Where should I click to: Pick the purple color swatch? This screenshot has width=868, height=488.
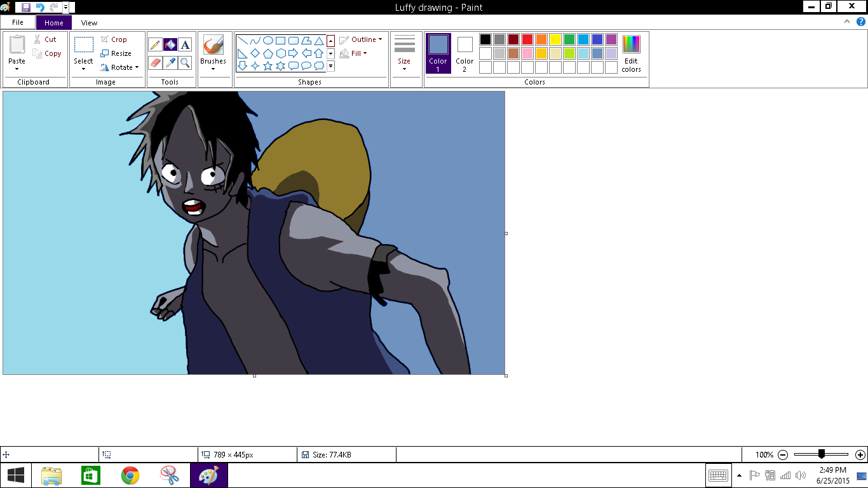pyautogui.click(x=611, y=39)
